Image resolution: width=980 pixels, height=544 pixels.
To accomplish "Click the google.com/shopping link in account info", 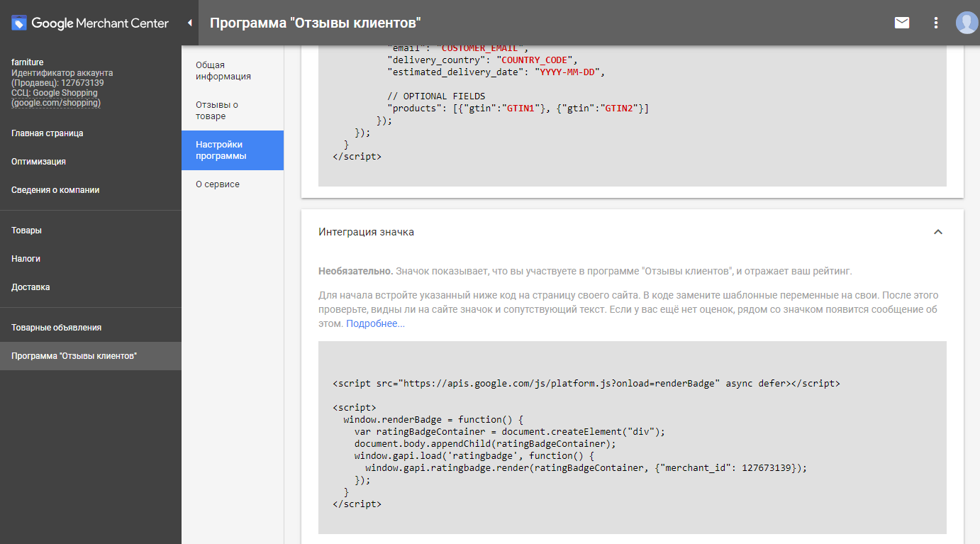I will coord(56,103).
